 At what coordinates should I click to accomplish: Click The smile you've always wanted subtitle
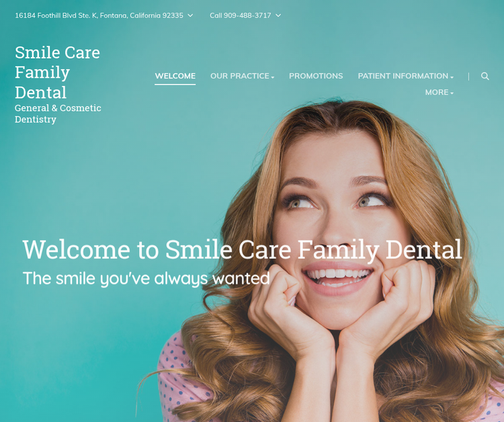tap(146, 278)
